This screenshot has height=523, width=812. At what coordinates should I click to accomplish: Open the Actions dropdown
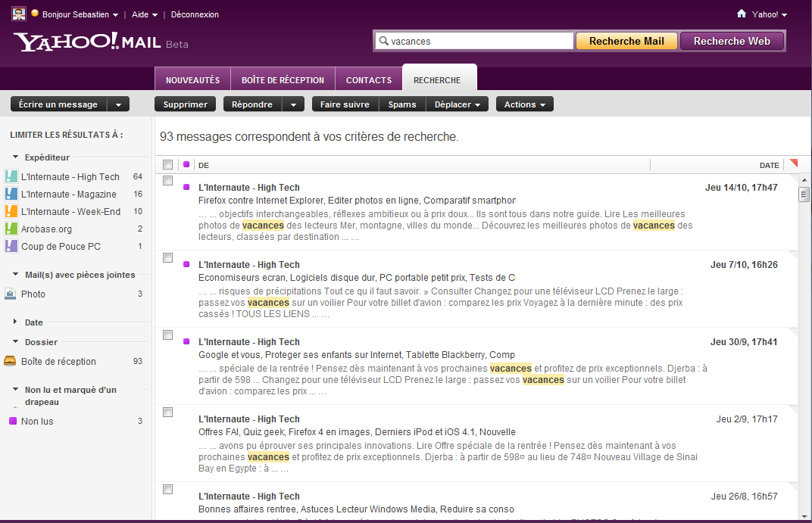click(x=525, y=104)
